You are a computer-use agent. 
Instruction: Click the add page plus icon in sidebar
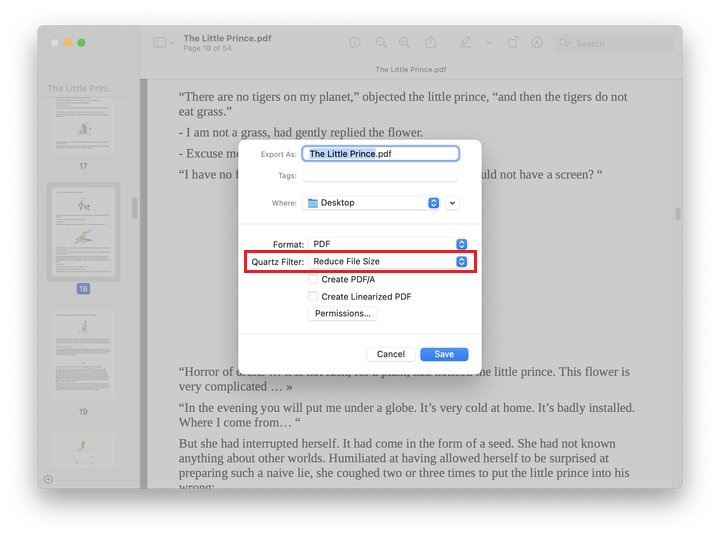[x=48, y=479]
